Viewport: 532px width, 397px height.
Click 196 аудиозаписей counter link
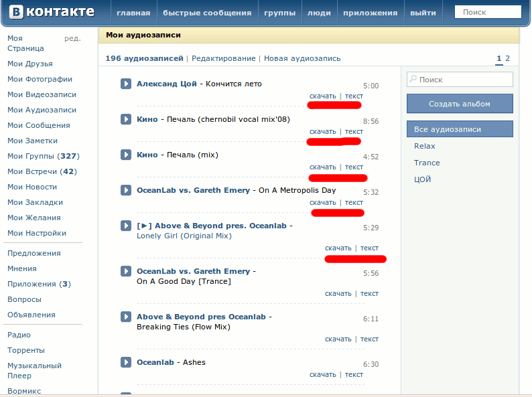[144, 58]
